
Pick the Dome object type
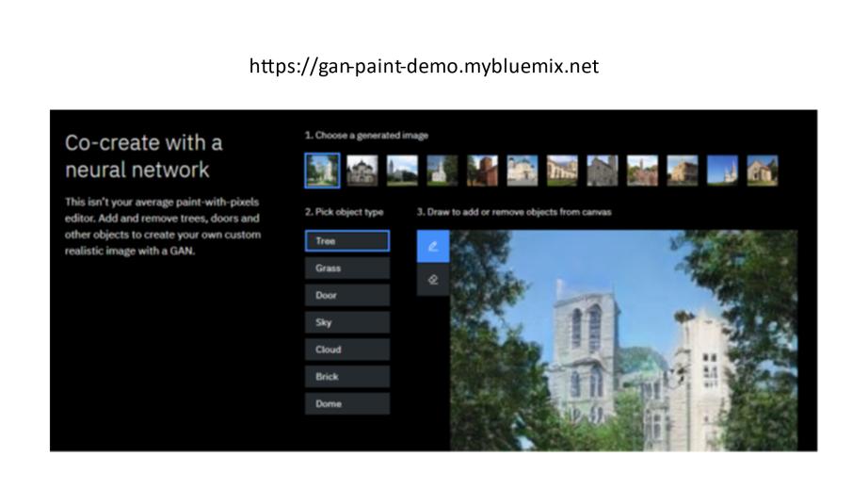point(346,404)
